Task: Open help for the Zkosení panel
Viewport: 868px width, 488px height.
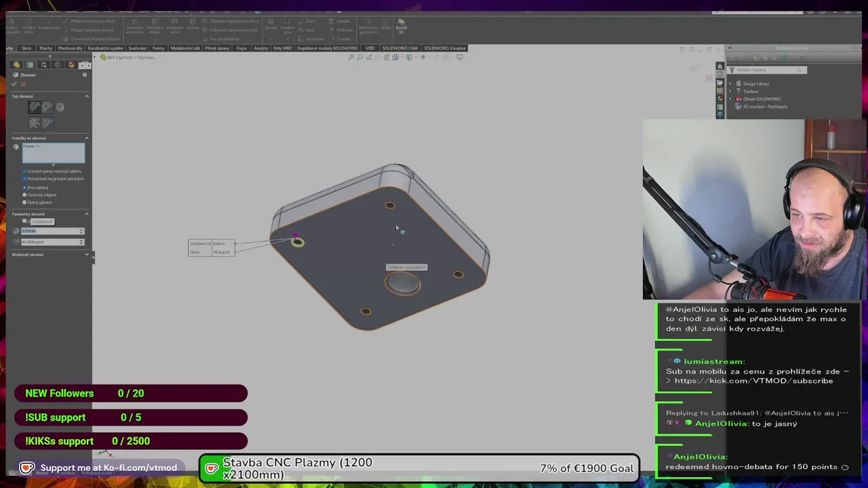Action: [85, 75]
